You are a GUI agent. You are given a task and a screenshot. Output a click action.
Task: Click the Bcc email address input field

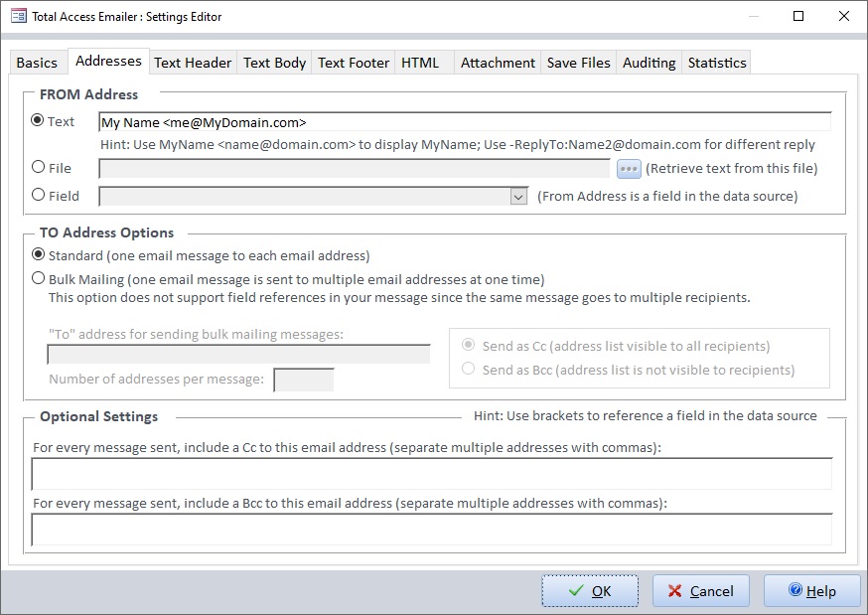click(432, 530)
